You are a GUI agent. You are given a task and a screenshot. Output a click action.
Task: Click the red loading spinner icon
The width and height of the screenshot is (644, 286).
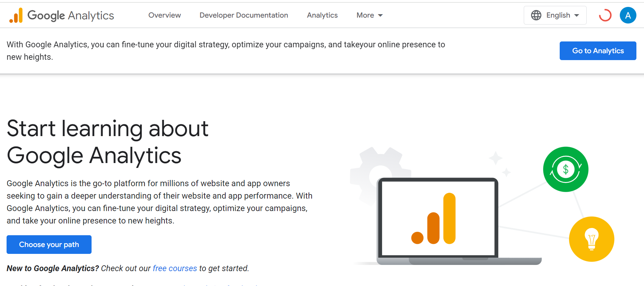(605, 15)
